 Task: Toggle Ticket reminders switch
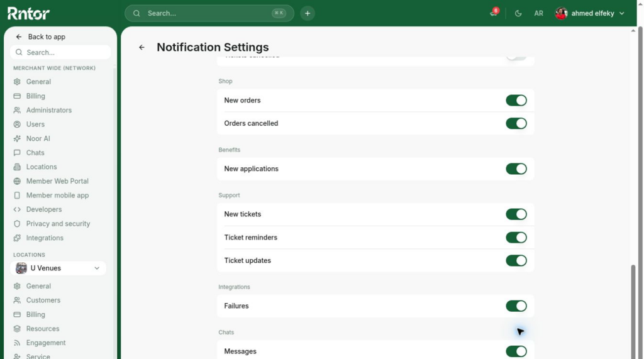(516, 238)
